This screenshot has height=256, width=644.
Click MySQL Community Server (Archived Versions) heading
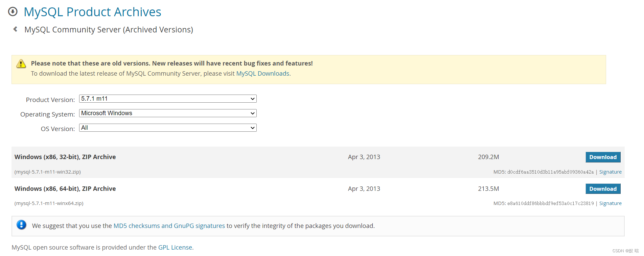(109, 30)
